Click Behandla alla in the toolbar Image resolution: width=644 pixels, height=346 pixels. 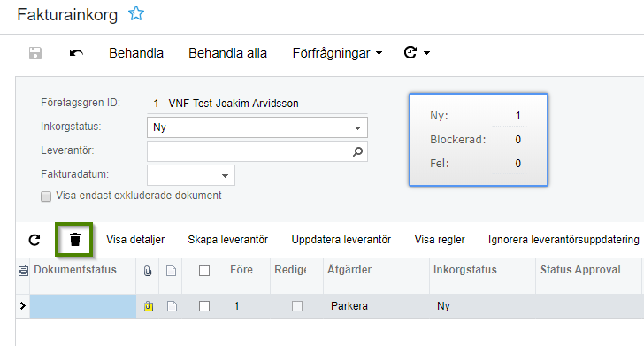(x=227, y=53)
